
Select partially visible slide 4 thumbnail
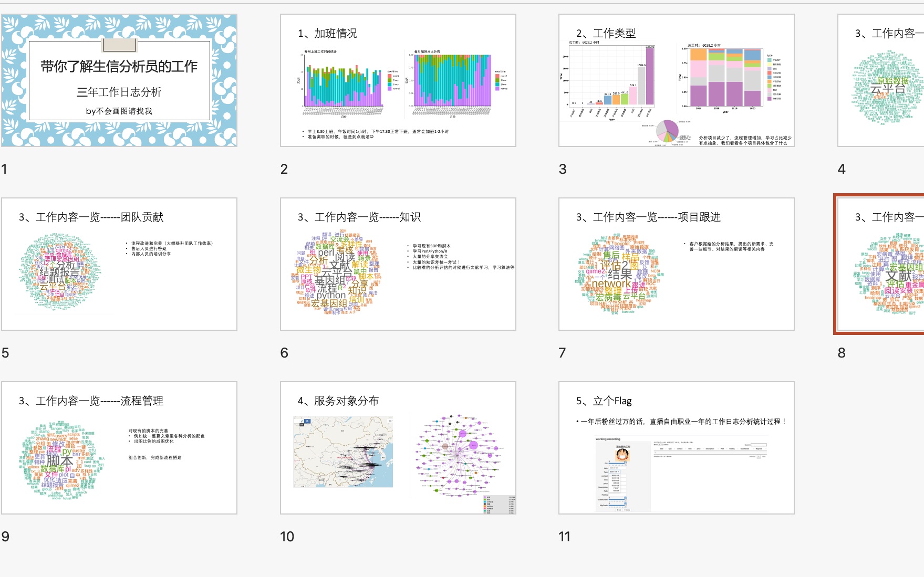(x=881, y=80)
